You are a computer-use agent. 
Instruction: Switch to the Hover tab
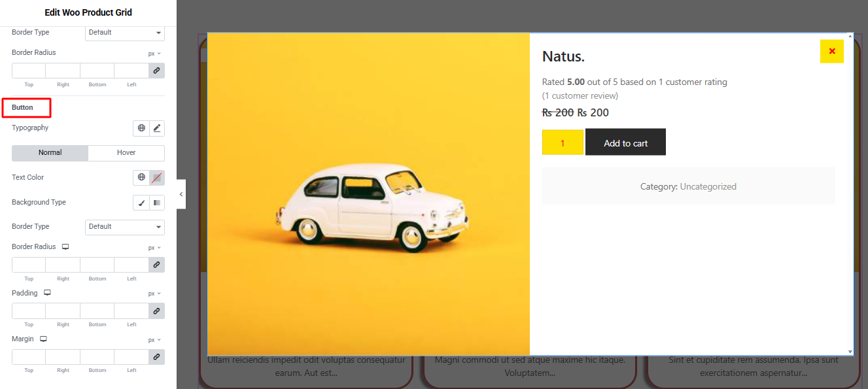(x=126, y=152)
